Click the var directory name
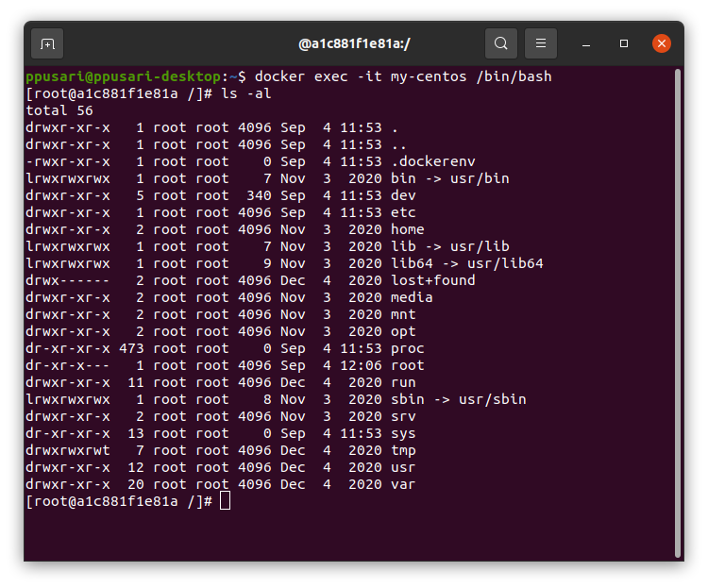 [403, 484]
